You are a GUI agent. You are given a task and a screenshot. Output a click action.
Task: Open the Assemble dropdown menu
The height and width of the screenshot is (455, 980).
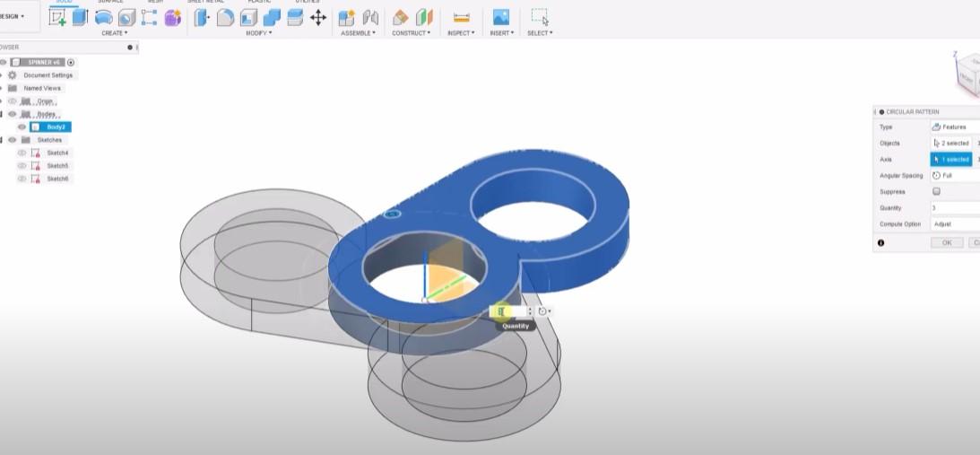(x=358, y=33)
